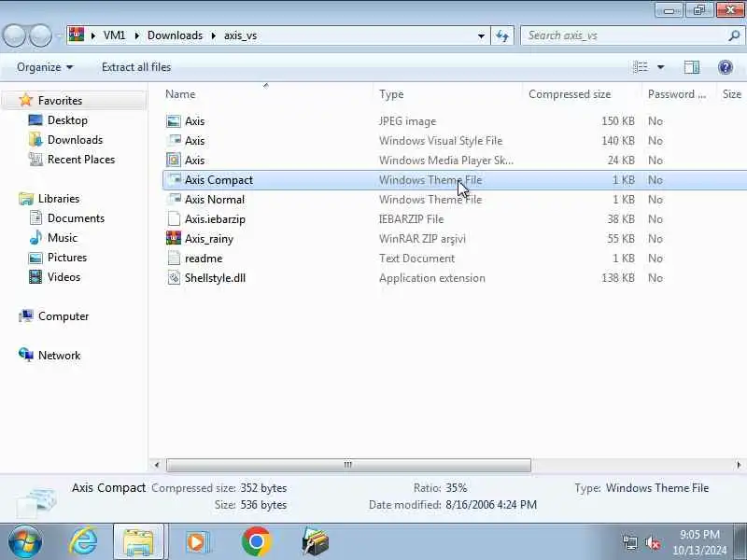This screenshot has height=560, width=747.
Task: Click the JPEG image Axis file icon
Action: coord(174,121)
